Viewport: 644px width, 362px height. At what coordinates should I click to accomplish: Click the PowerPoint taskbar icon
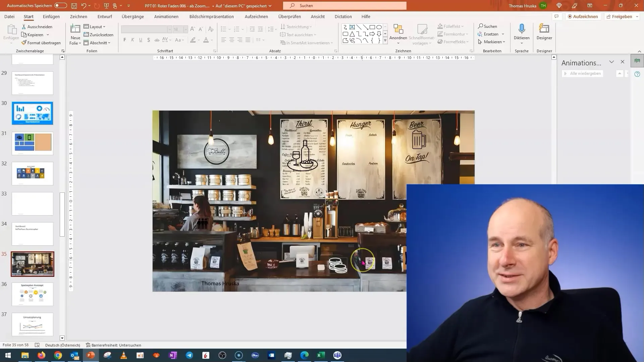[91, 355]
